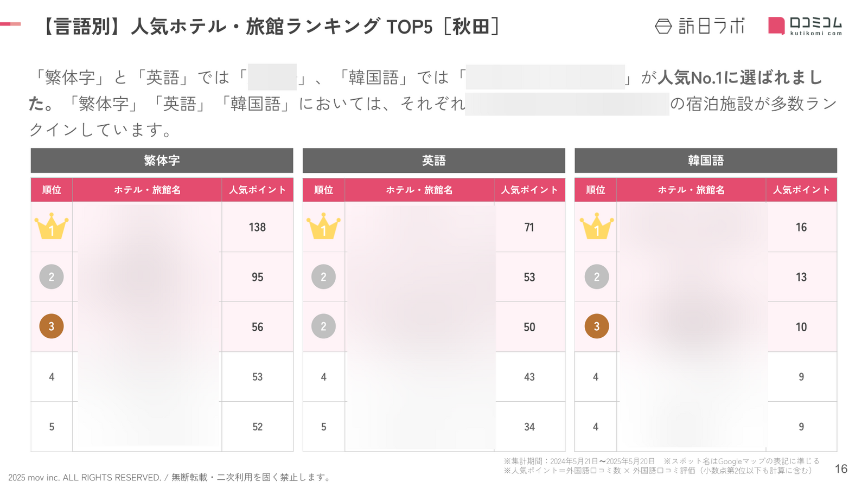The width and height of the screenshot is (868, 488).
Task: Click the silver rank 2 badge in 韓国語 table
Action: click(596, 277)
